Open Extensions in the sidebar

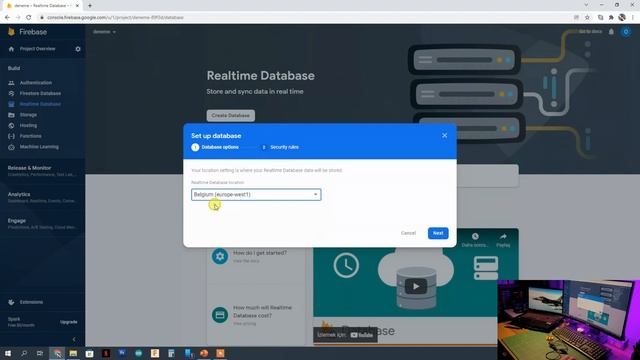click(31, 302)
